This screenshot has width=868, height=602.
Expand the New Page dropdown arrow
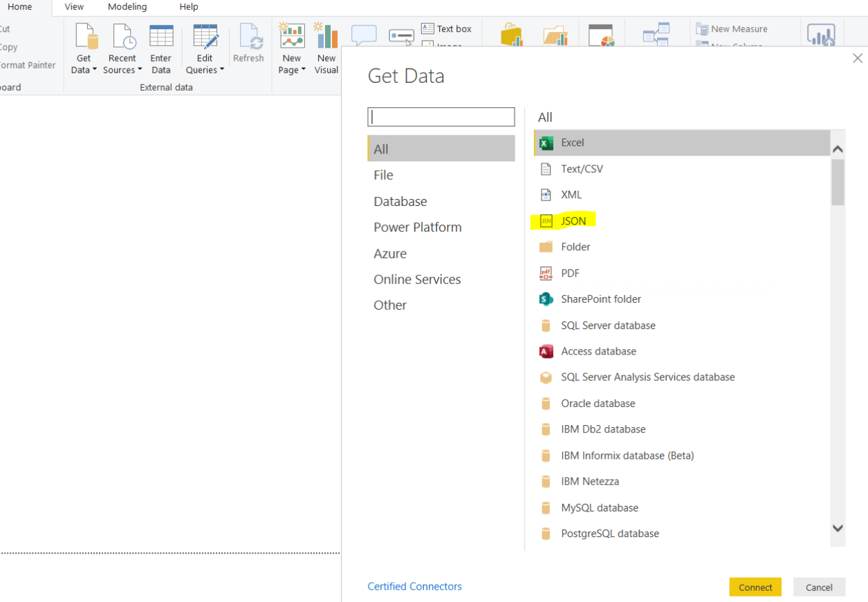[303, 70]
